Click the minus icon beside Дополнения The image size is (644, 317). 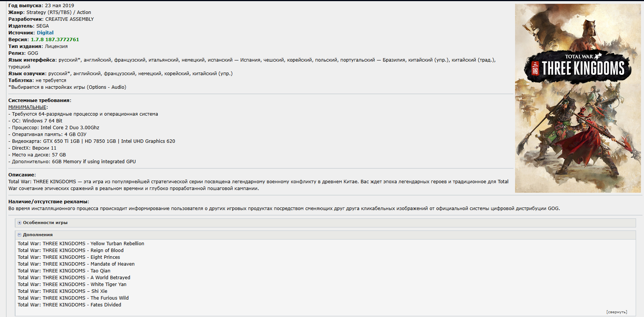(20, 235)
